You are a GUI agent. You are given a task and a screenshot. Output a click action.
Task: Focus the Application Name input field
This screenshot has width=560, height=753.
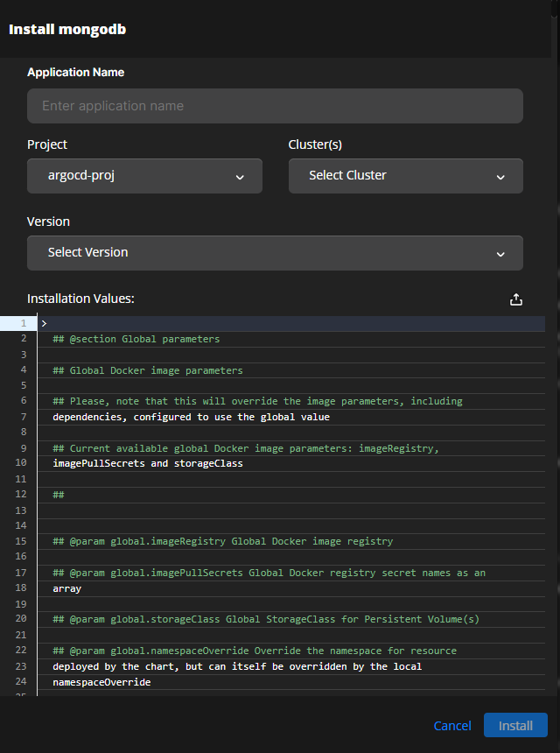(x=275, y=106)
